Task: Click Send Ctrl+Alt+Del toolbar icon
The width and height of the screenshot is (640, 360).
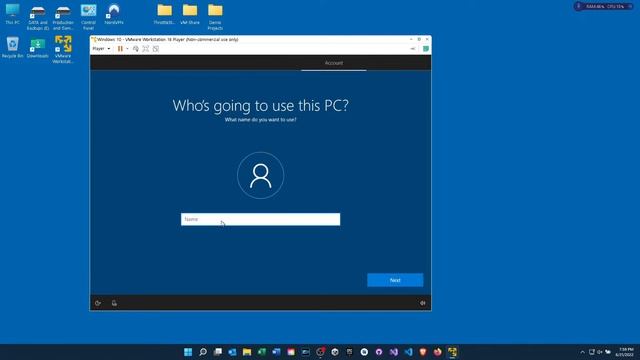Action: (x=136, y=49)
